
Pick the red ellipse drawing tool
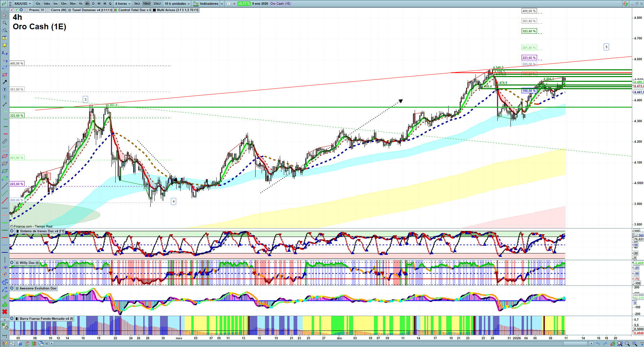[x=5, y=156]
